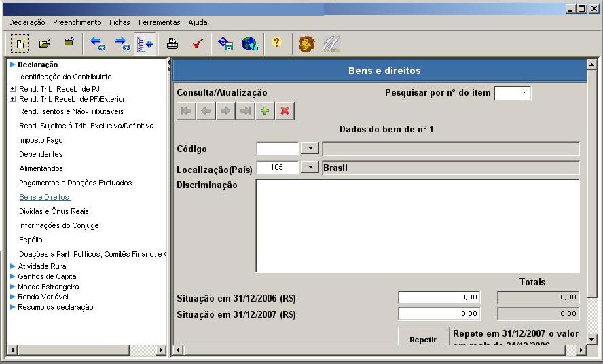Open the Localização(País) dropdown arrow

[x=310, y=167]
